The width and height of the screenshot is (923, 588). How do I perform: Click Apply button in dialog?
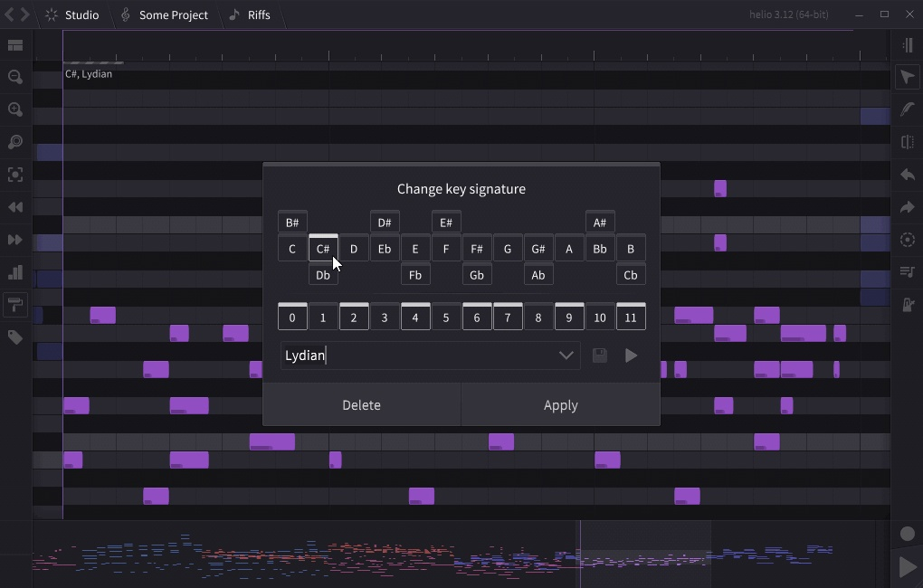tap(560, 405)
